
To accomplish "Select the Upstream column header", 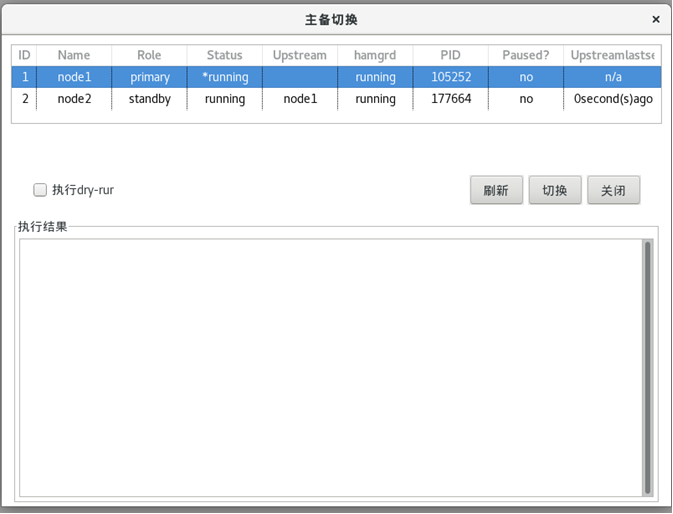I will 299,55.
